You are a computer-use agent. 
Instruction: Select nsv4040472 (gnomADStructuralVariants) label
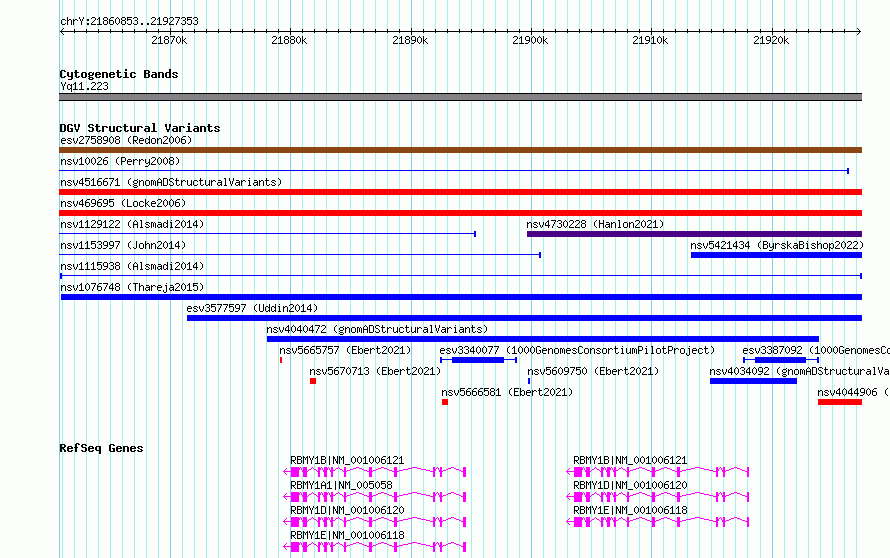[377, 329]
